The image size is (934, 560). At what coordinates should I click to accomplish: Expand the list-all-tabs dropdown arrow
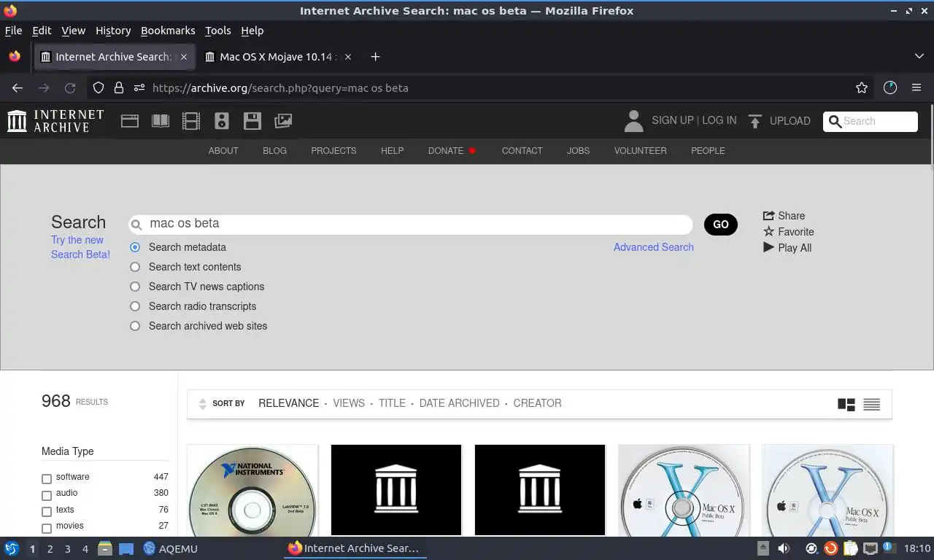(919, 57)
